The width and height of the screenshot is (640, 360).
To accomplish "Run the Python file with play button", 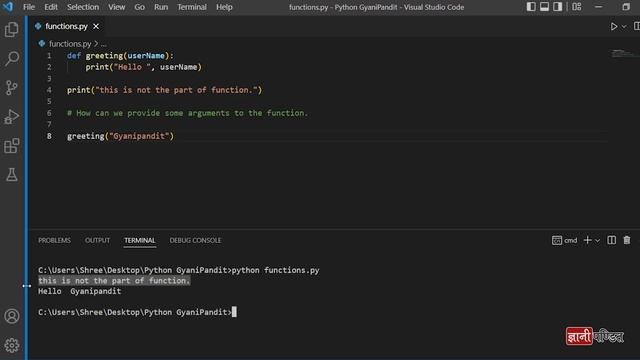I will [613, 27].
